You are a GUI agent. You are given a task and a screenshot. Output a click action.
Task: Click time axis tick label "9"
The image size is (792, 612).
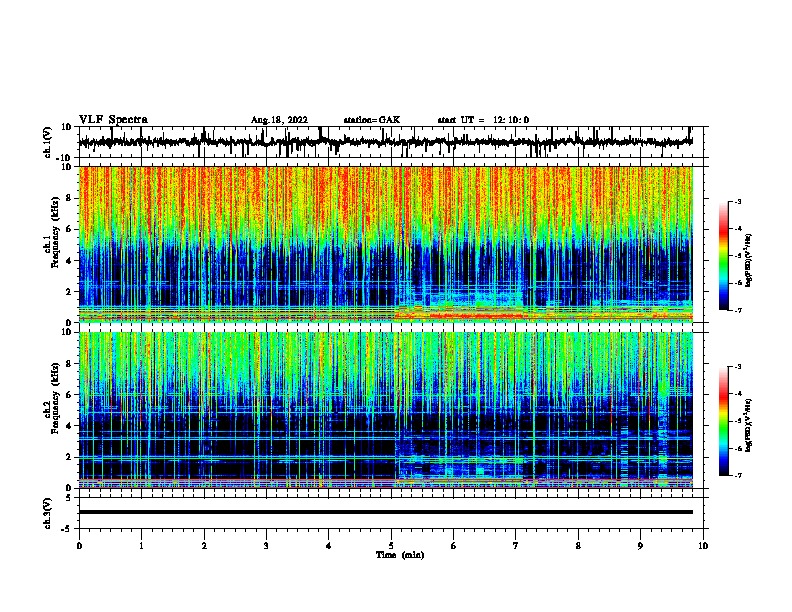(640, 545)
